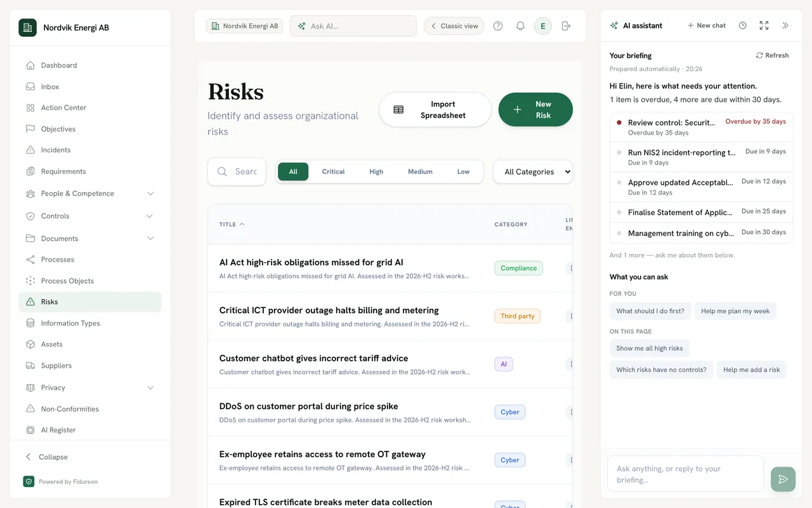The height and width of the screenshot is (508, 812).
Task: Expand Privacy submenu chevron
Action: (150, 387)
